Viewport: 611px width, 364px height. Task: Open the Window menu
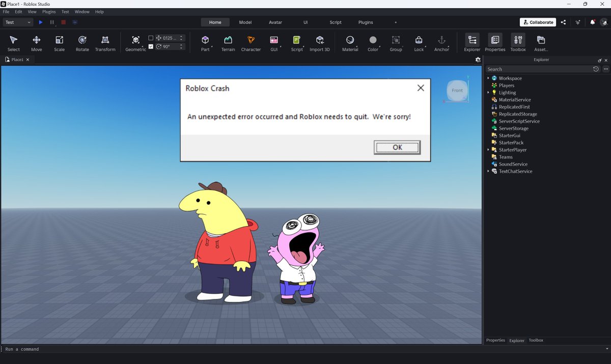pyautogui.click(x=82, y=12)
